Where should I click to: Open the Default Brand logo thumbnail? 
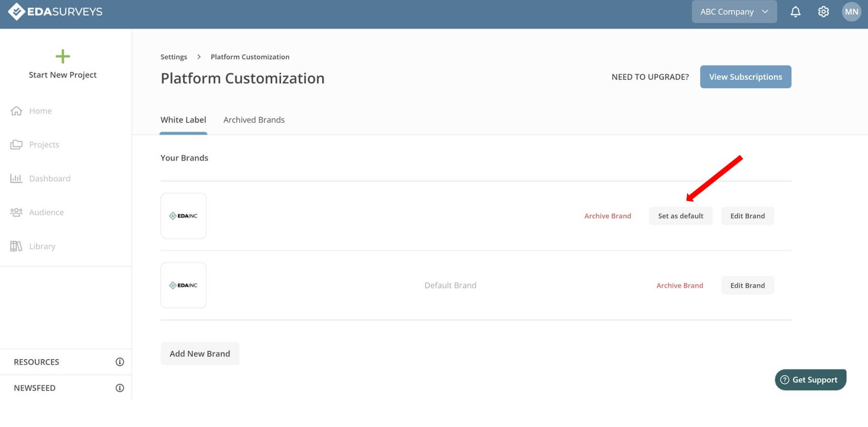183,285
